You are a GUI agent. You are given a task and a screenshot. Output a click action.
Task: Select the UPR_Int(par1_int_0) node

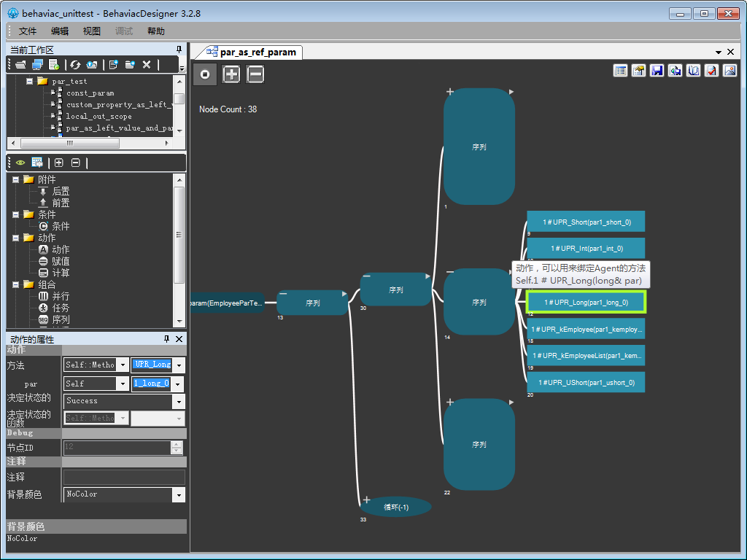586,249
